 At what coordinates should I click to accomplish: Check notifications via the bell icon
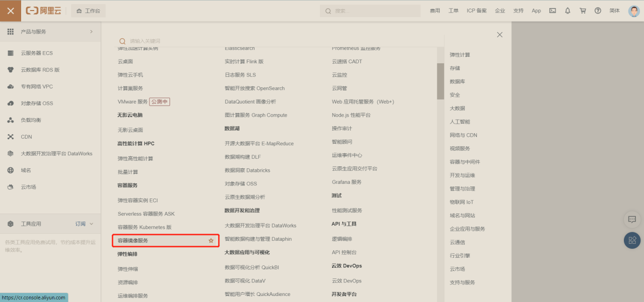coord(568,10)
